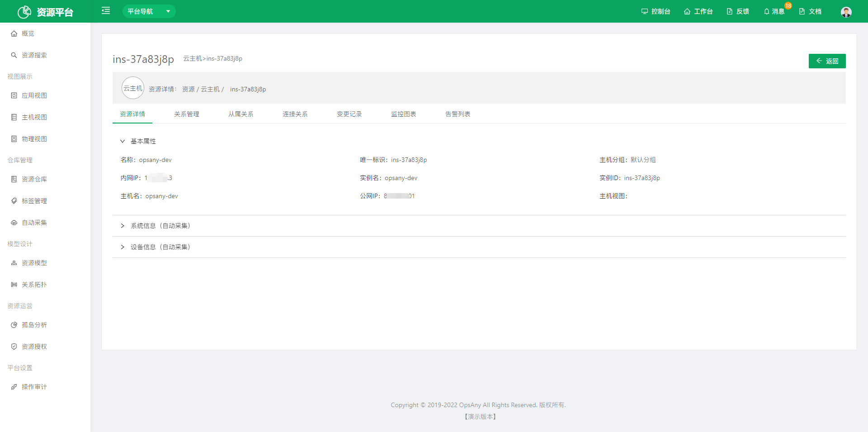Click the 主机分组 value 默认分组
Viewport: 868px width, 432px height.
click(643, 160)
